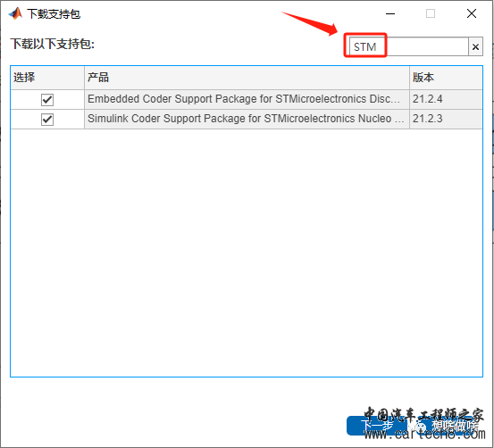Image resolution: width=494 pixels, height=448 pixels.
Task: Uncheck Embedded Coder Support Package checkbox
Action: coord(47,100)
